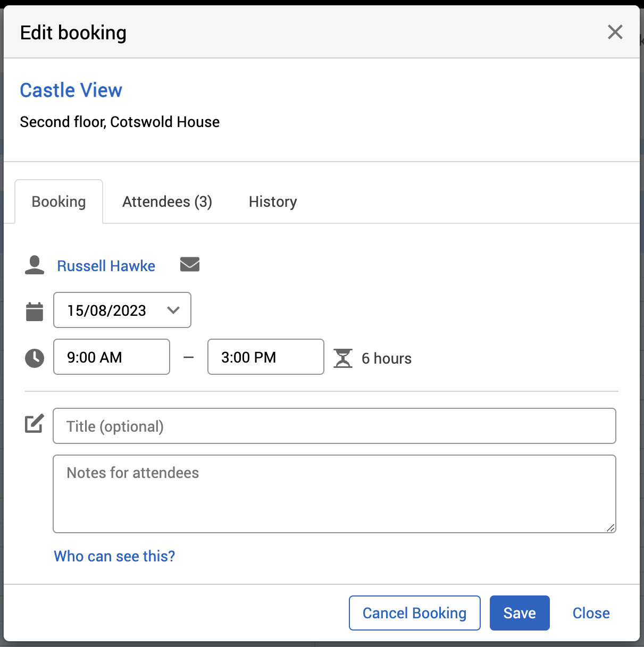Screen dimensions: 644x647
Task: Click into the Notes for attendees textarea
Action: 334,494
